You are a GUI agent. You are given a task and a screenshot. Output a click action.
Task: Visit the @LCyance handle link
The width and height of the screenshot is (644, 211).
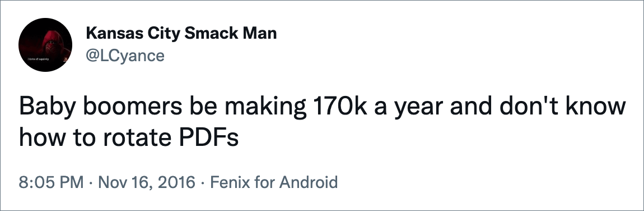tap(125, 55)
